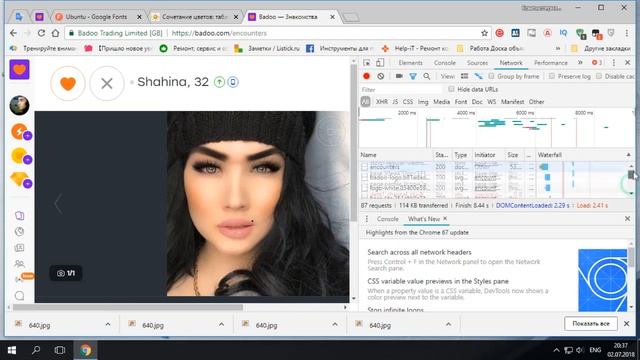
Task: Toggle the network filter funnel icon
Action: coord(413,76)
